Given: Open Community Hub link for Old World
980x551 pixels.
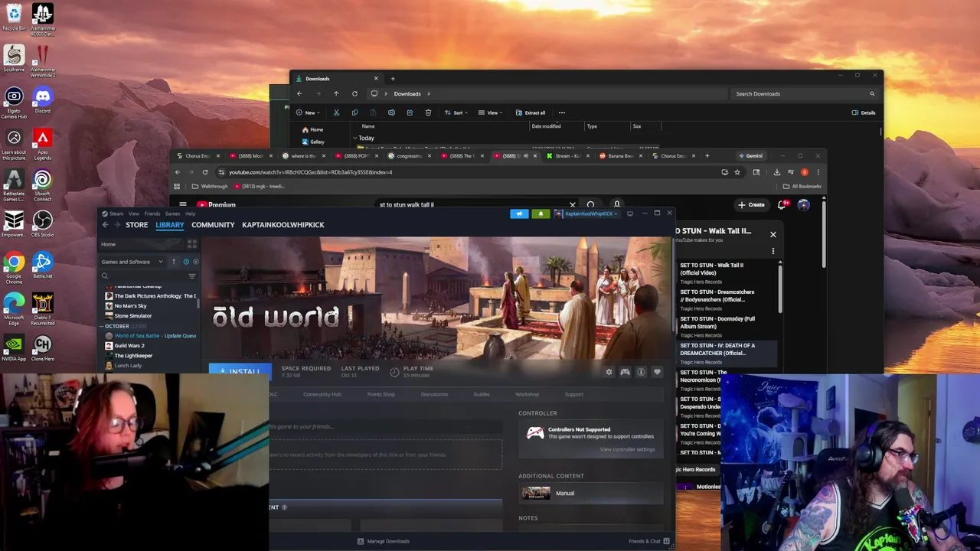Looking at the screenshot, I should 322,394.
